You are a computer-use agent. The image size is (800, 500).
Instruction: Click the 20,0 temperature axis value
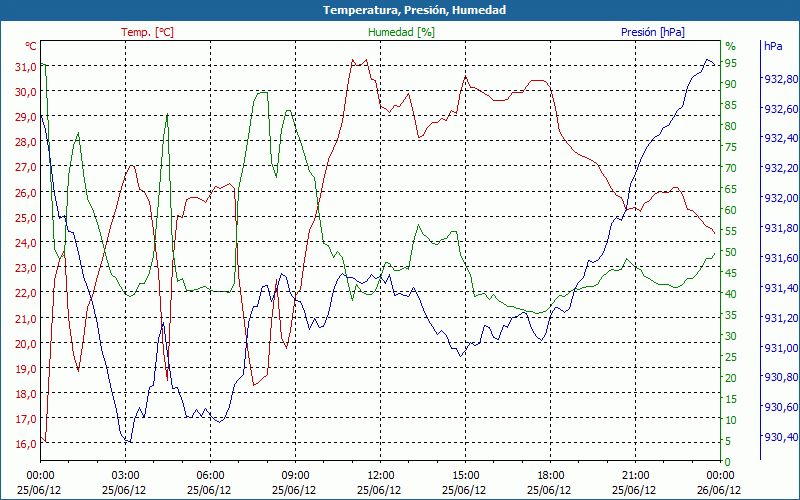pyautogui.click(x=26, y=343)
